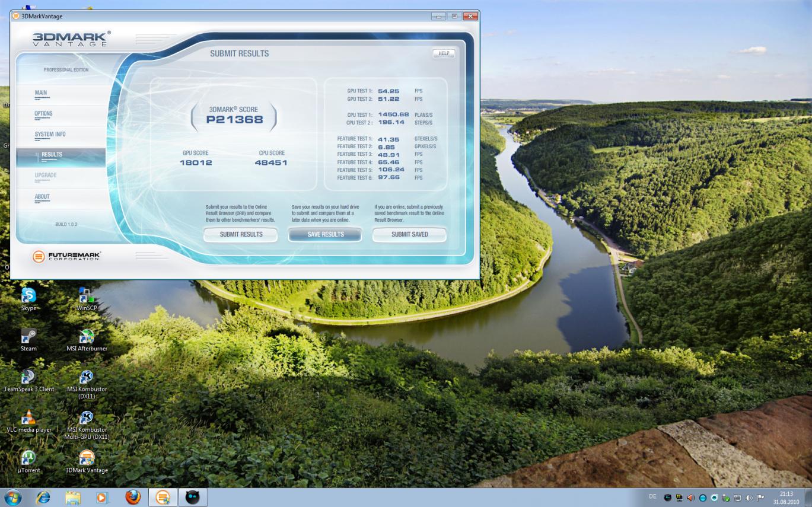Open the System Info section
The image size is (812, 507).
[50, 135]
